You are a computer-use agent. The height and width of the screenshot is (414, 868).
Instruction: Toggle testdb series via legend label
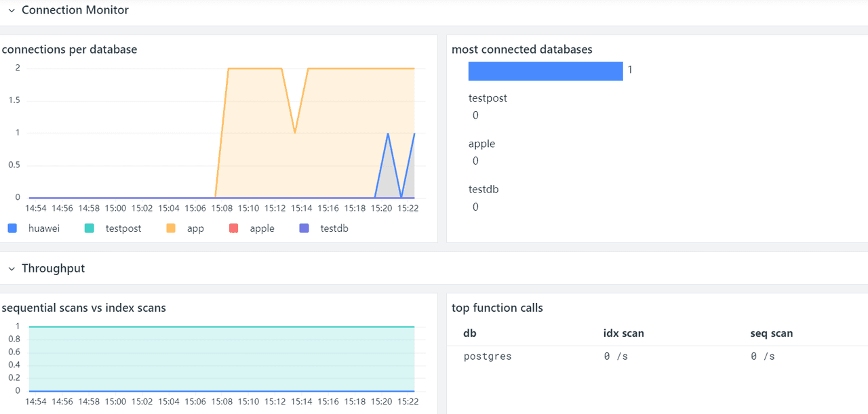[334, 229]
